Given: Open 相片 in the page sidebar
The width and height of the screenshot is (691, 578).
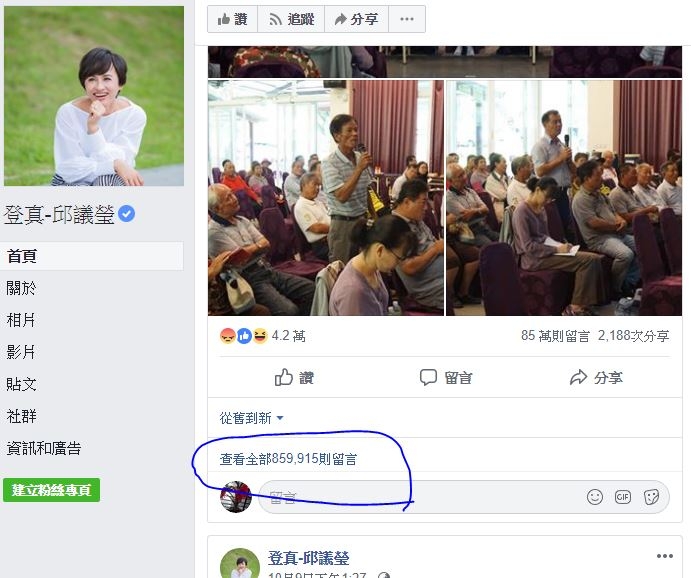Looking at the screenshot, I should point(22,320).
